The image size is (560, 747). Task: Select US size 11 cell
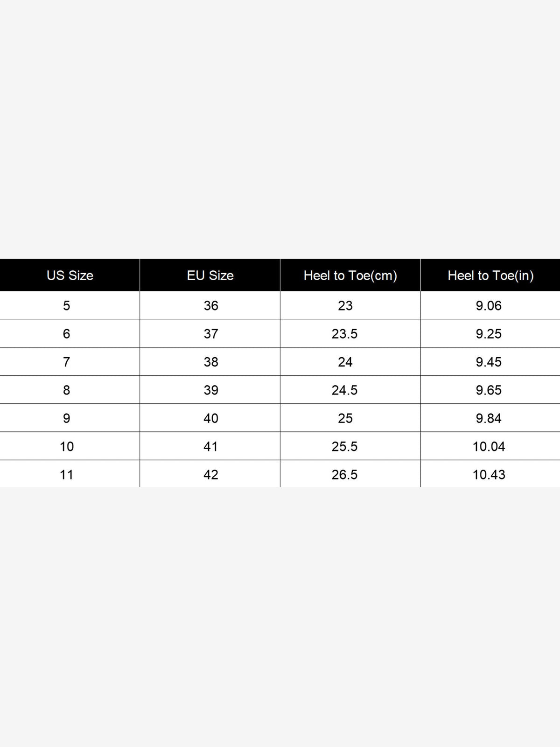pos(70,474)
